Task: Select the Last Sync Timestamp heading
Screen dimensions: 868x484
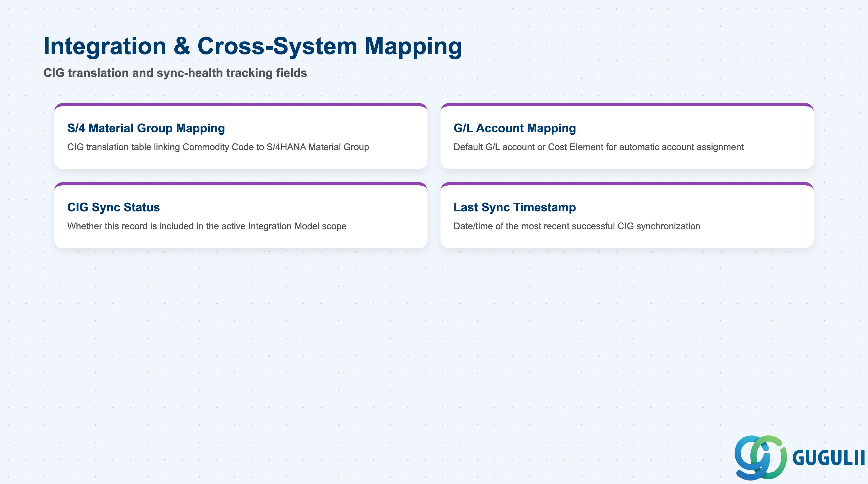Action: [515, 207]
